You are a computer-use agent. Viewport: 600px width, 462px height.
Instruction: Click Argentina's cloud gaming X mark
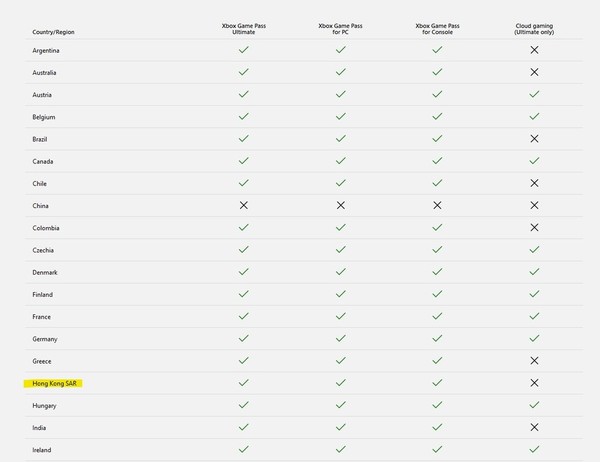534,50
